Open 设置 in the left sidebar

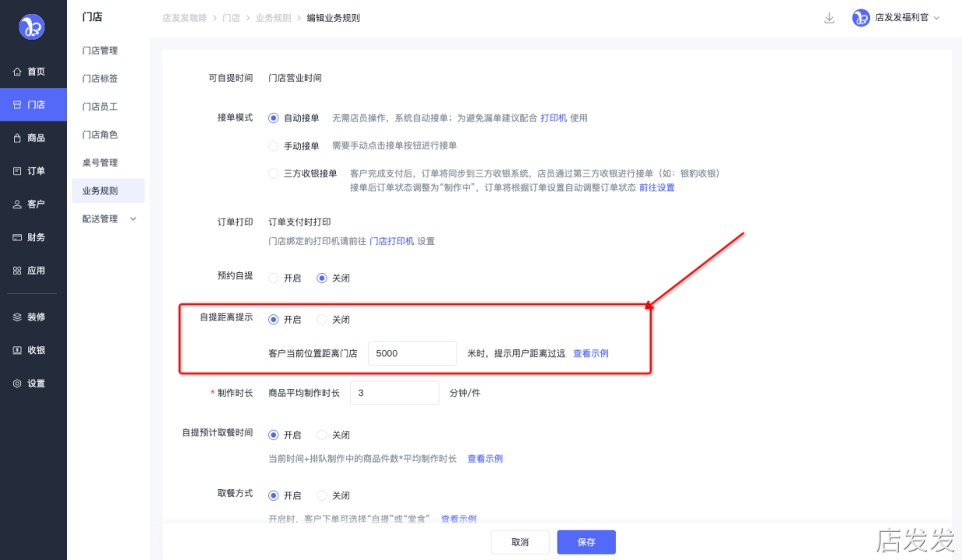33,383
